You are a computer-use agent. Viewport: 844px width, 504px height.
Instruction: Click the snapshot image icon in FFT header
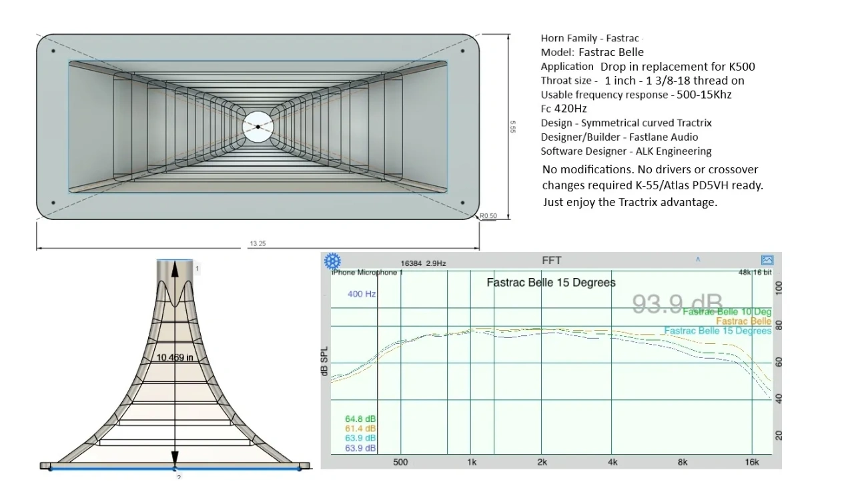point(767,260)
